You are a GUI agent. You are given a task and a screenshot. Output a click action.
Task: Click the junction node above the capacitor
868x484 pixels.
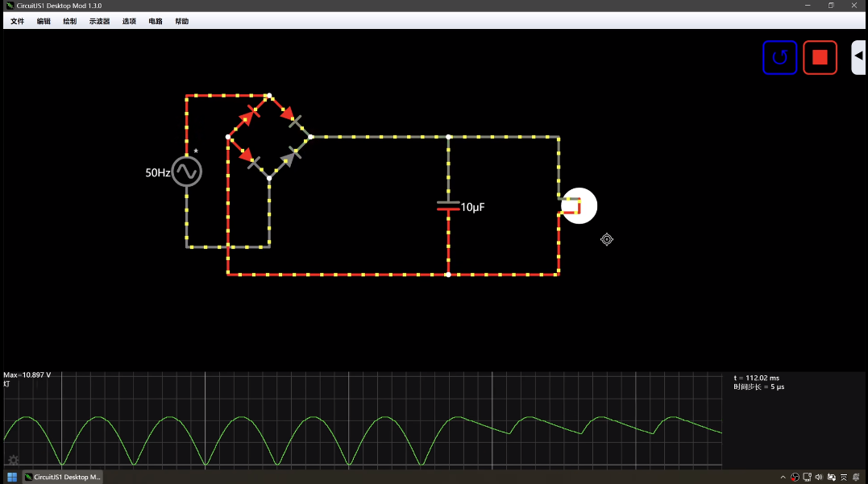448,137
